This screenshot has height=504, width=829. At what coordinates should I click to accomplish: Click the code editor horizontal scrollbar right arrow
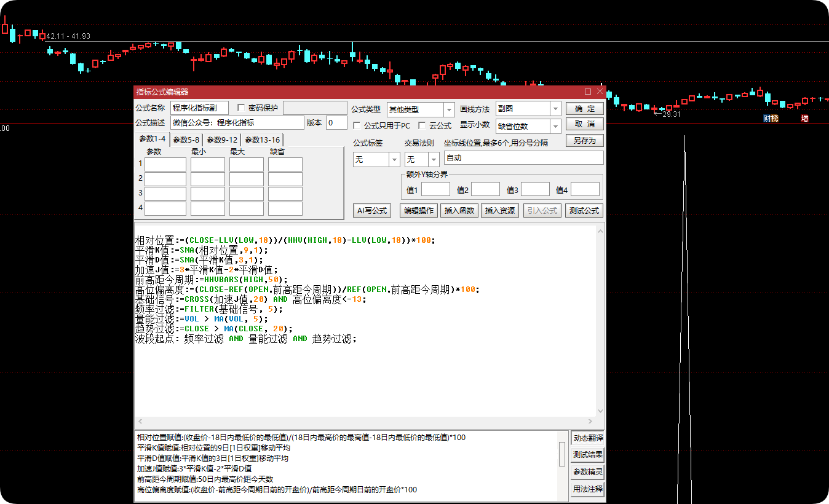(x=591, y=422)
